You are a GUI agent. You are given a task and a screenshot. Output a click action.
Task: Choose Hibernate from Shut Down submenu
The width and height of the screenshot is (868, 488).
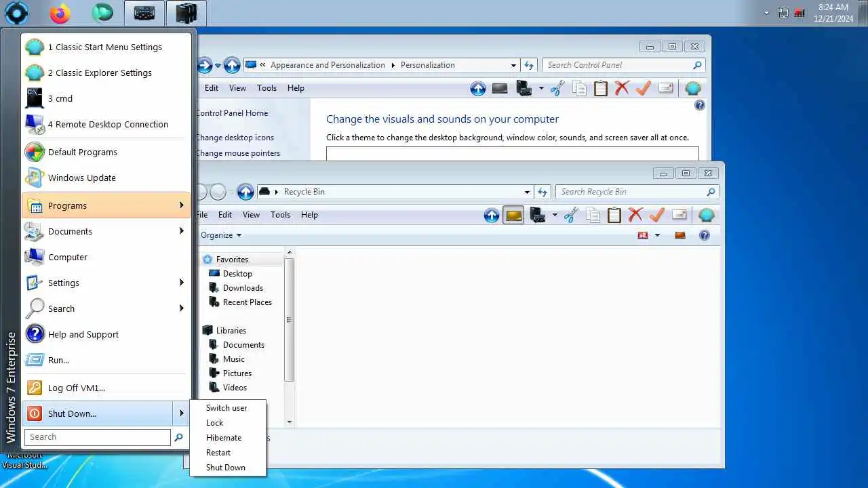[228, 438]
